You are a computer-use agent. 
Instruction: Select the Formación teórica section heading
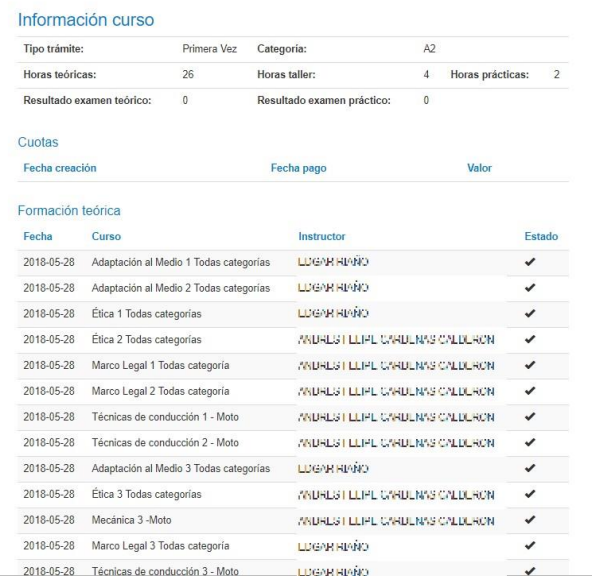69,210
